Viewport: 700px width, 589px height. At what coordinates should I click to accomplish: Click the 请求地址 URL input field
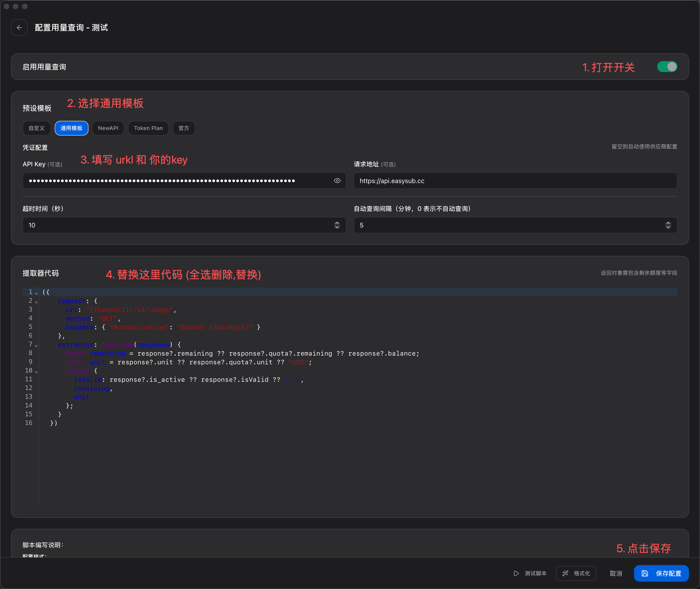515,181
